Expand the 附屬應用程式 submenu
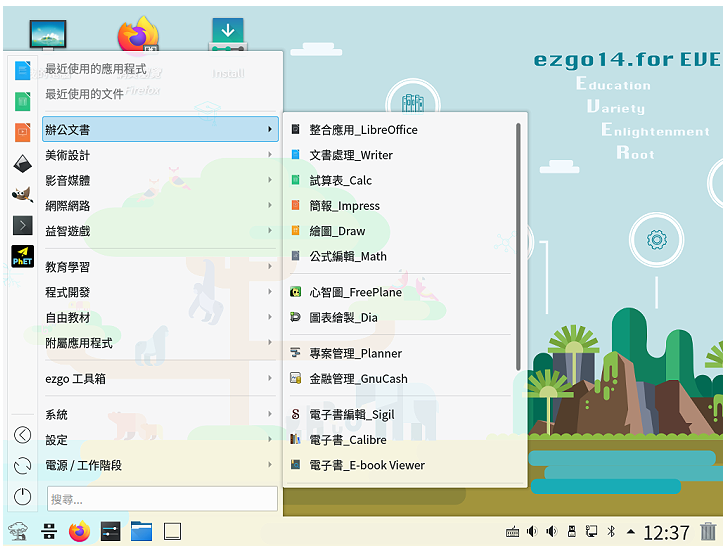Viewport: 728px width, 554px height. 160,343
